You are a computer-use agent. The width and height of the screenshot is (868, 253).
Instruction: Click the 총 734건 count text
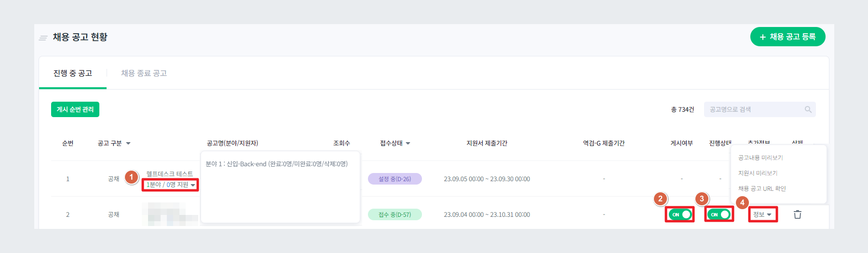click(x=682, y=109)
